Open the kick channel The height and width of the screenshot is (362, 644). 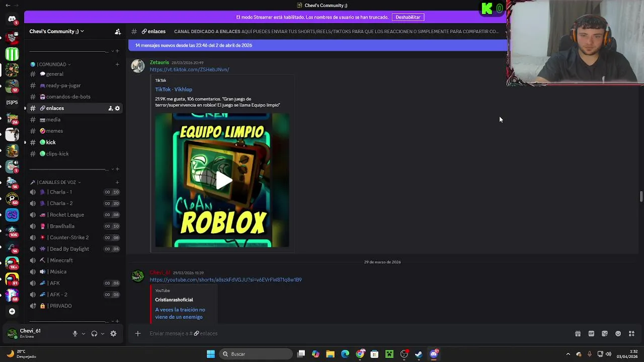[74, 142]
